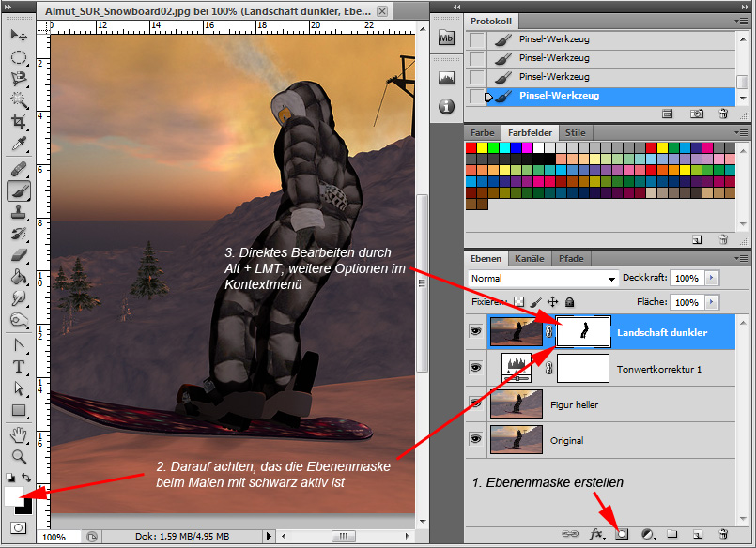Image resolution: width=756 pixels, height=548 pixels.
Task: Enable the lock transparent pixels option
Action: click(518, 302)
